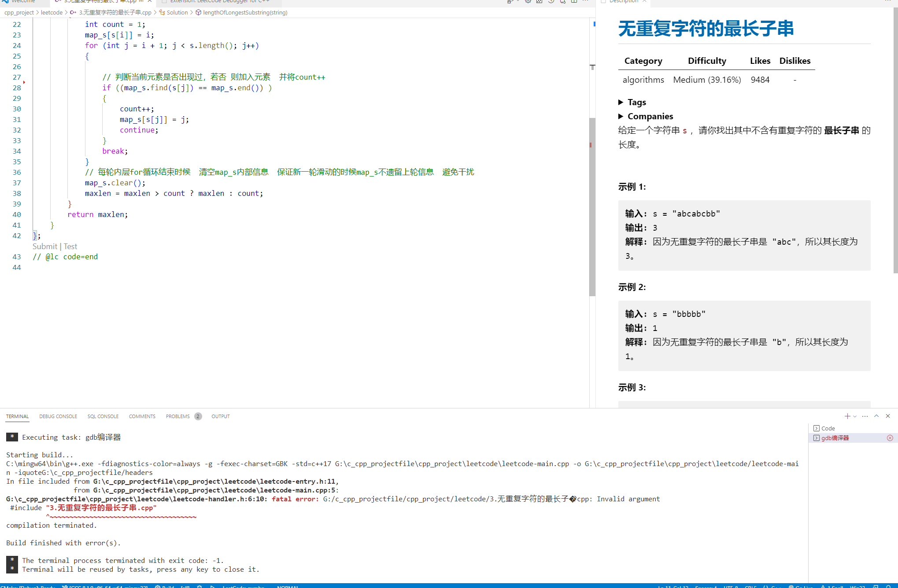Screen dimensions: 898x588
Task: Click the // @lc code=end comment
Action: 65,257
